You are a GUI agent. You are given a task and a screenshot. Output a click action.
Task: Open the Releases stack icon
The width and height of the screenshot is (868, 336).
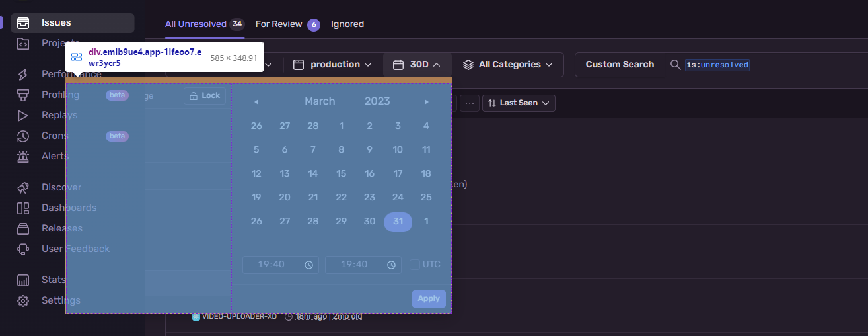click(x=23, y=228)
